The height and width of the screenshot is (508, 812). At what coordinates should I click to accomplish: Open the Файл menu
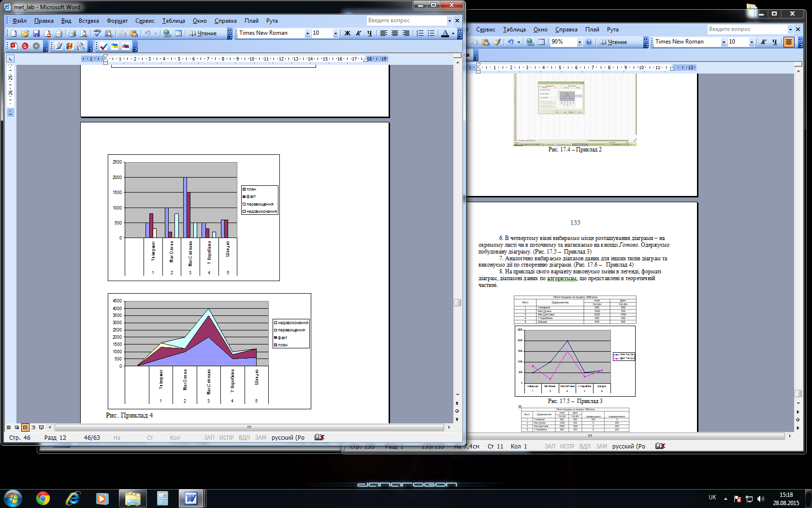click(x=19, y=21)
